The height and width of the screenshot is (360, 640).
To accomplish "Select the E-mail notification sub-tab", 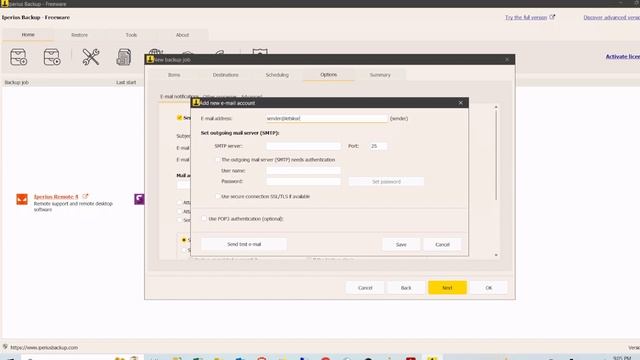I will [178, 97].
